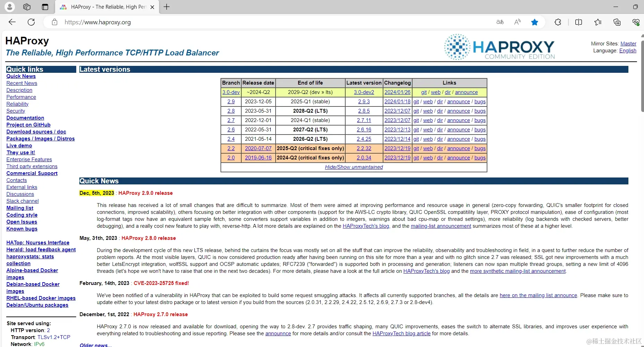
Task: Open browser essentials heart icon
Action: coord(636,22)
